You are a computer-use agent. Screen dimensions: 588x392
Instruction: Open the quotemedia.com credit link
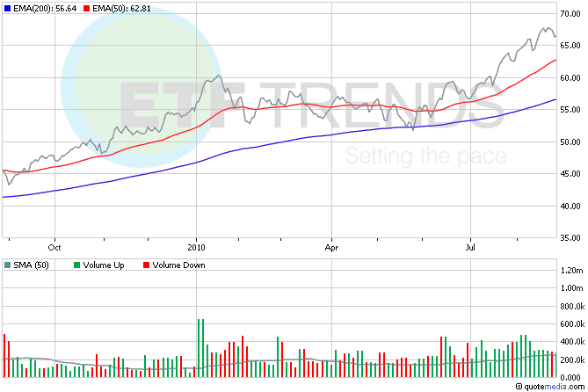click(550, 387)
